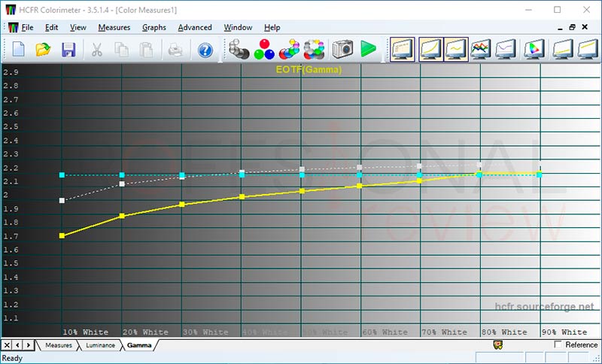
Task: Open the Advanced menu
Action: (195, 28)
